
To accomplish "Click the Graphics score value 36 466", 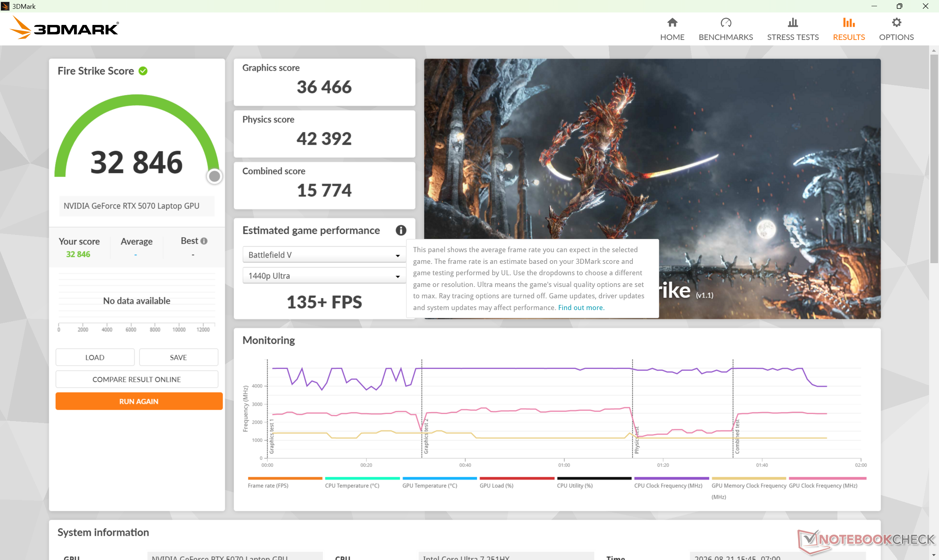I will tap(324, 87).
